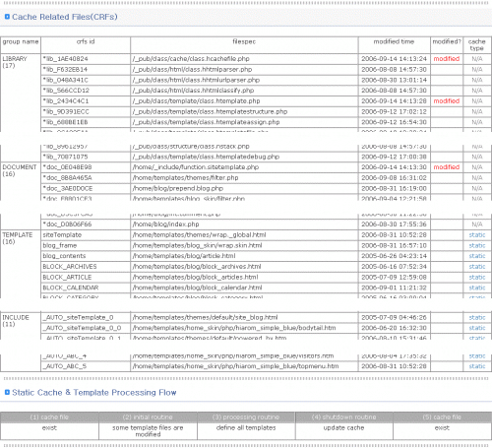Click the 'Static Cache & Template Processing Flow' heading

pyautogui.click(x=94, y=392)
